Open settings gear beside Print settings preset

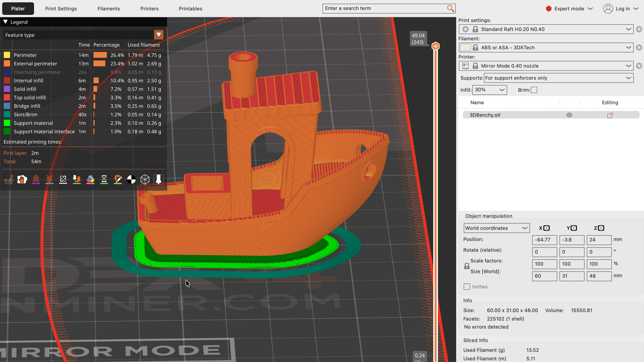(639, 29)
